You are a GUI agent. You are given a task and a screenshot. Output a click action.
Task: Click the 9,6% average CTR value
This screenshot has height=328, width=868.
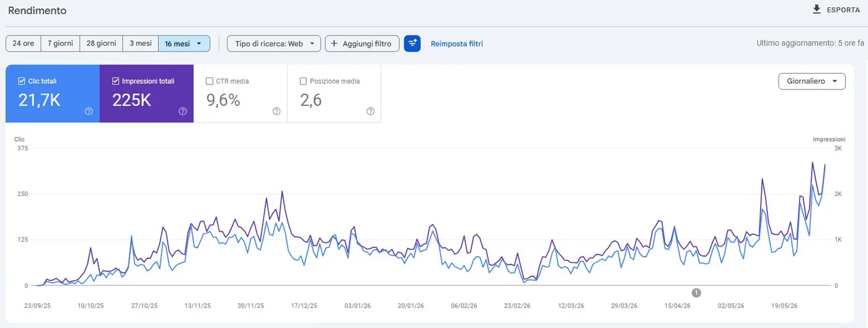pos(223,100)
